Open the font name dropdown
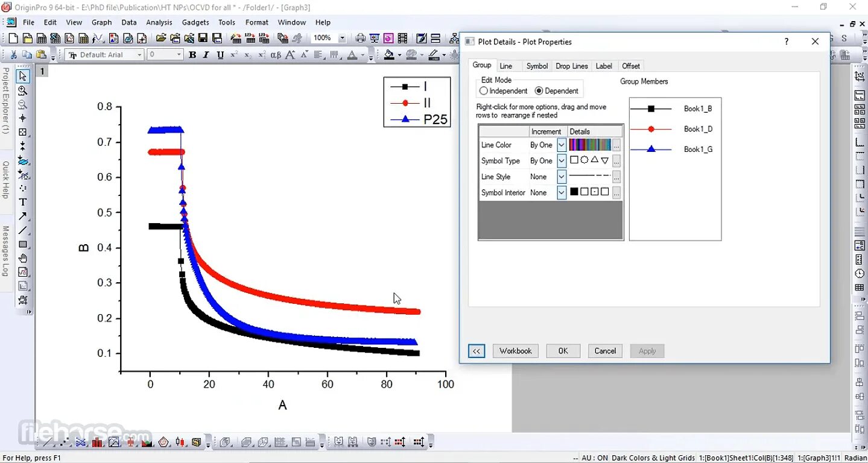This screenshot has width=868, height=463. [x=139, y=55]
